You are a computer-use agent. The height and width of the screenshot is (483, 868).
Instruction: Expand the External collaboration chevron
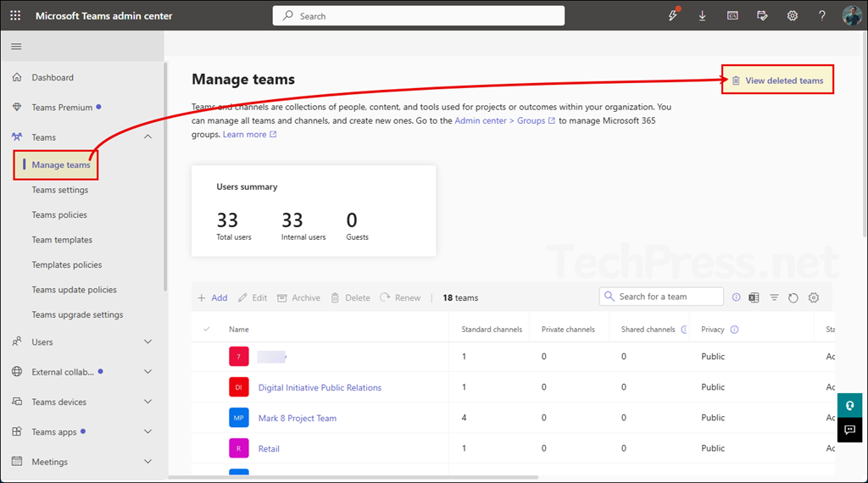147,372
